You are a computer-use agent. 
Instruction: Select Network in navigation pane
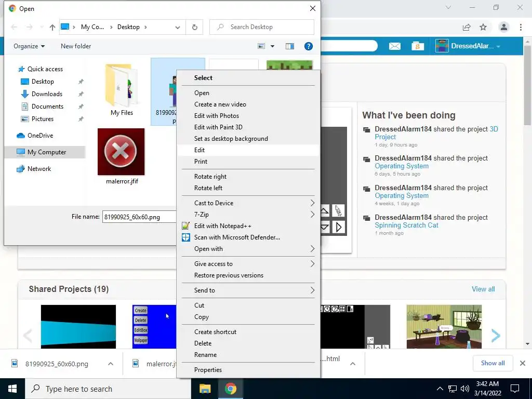39,169
